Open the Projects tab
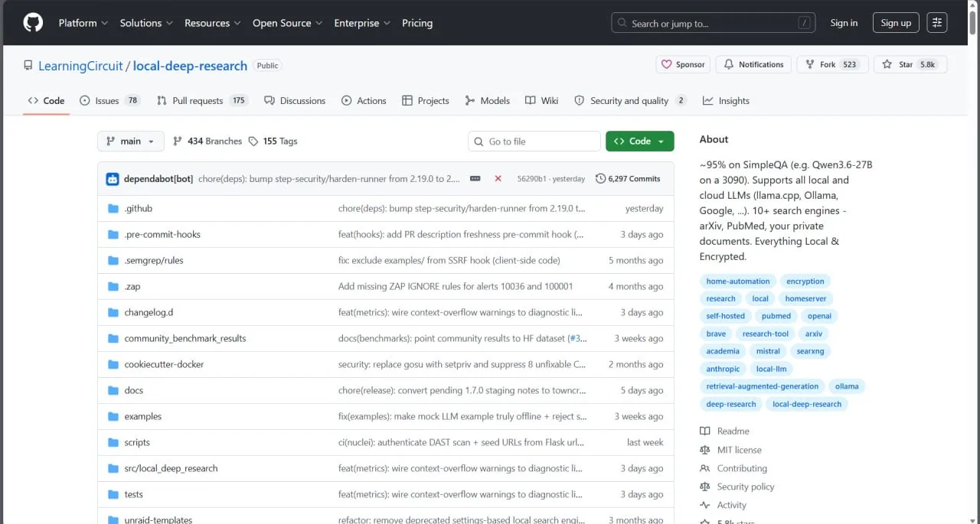The height and width of the screenshot is (524, 980). click(x=426, y=101)
